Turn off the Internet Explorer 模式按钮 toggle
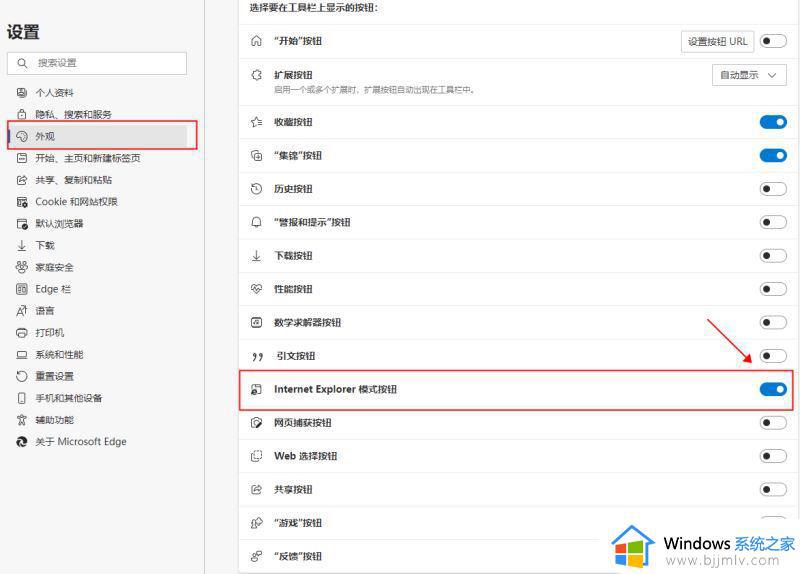This screenshot has width=800, height=574. click(x=773, y=389)
